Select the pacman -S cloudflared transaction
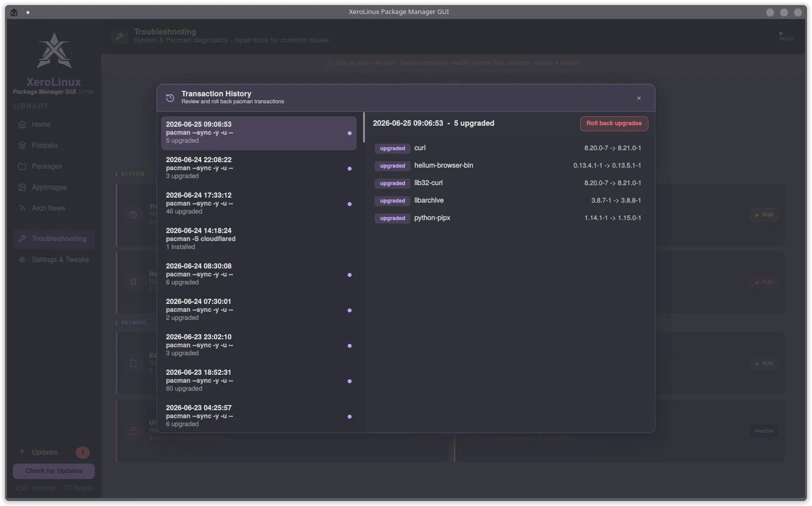The width and height of the screenshot is (812, 506). click(x=258, y=239)
